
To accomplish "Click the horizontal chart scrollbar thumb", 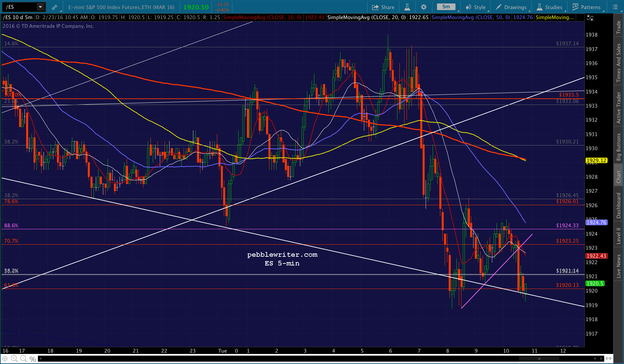I will [539, 359].
